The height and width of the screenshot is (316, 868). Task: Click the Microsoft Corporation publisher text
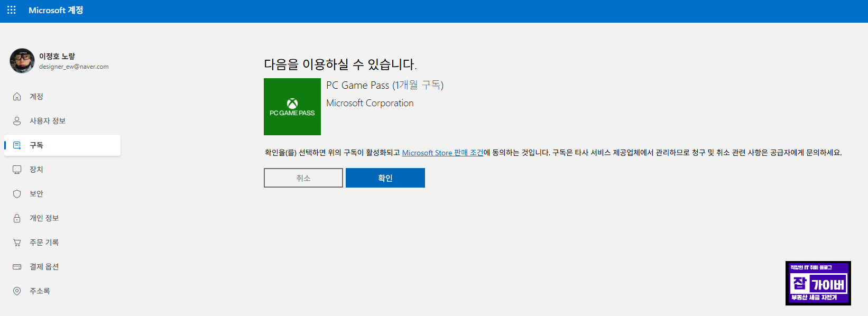[x=370, y=103]
